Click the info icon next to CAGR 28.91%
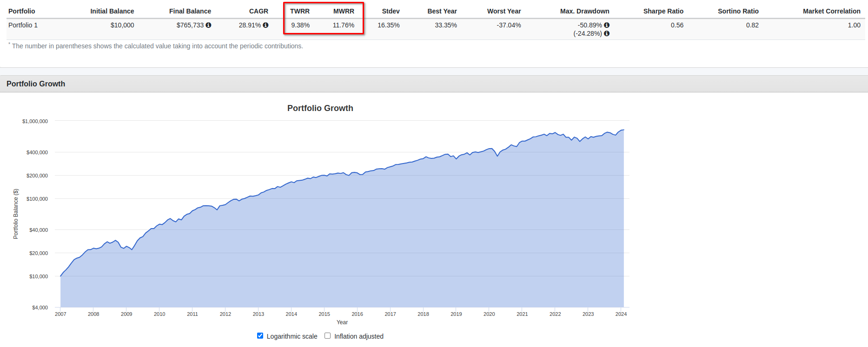Viewport: 868px width, 347px height. (265, 25)
